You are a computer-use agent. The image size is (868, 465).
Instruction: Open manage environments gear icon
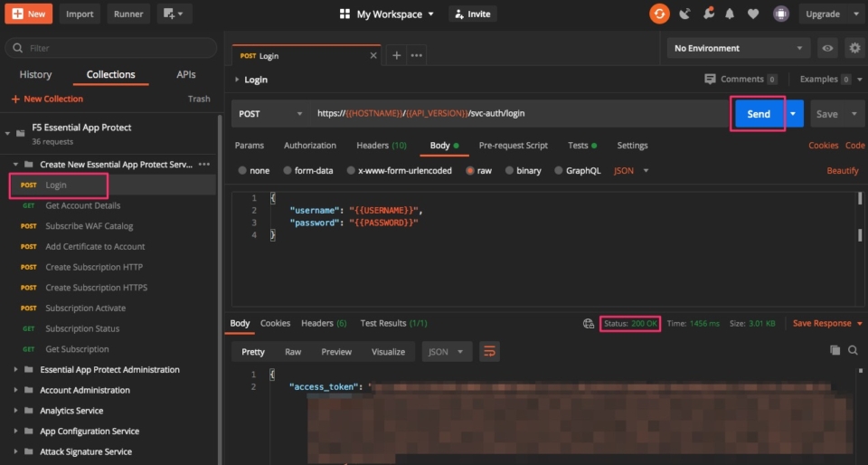[x=854, y=48]
